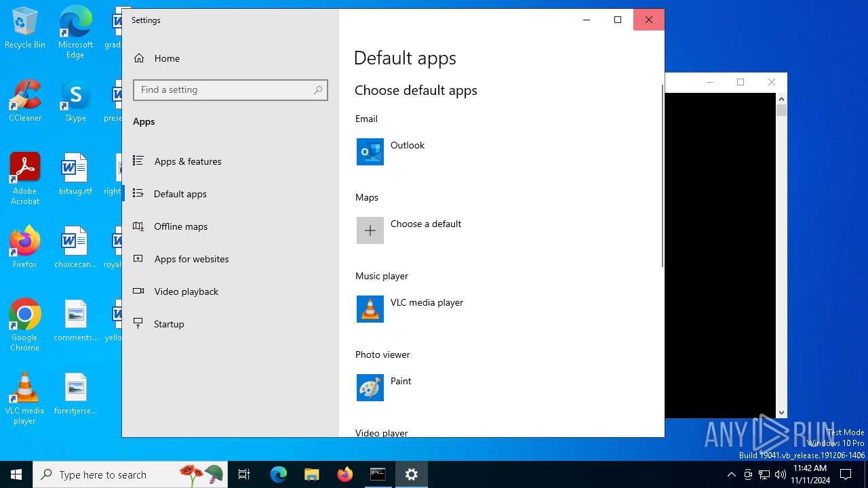The height and width of the screenshot is (488, 868).
Task: Open File Explorer from the taskbar
Action: 311,474
